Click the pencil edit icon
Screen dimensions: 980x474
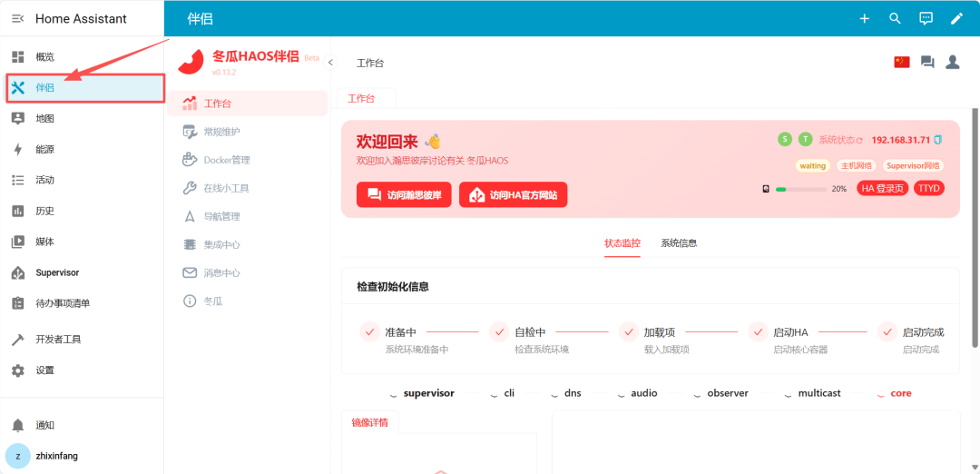click(x=956, y=18)
